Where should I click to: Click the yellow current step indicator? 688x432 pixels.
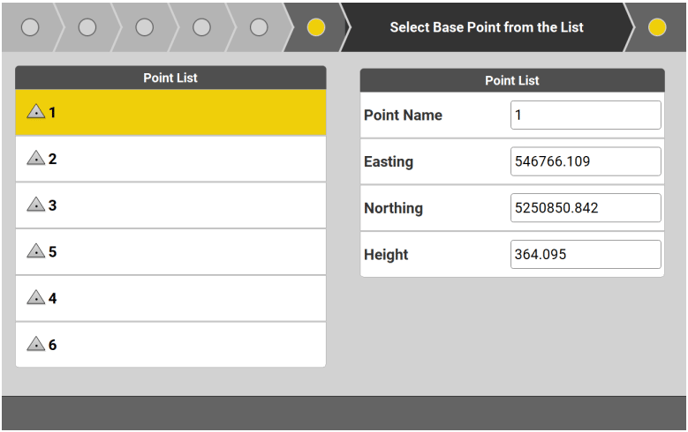(316, 28)
